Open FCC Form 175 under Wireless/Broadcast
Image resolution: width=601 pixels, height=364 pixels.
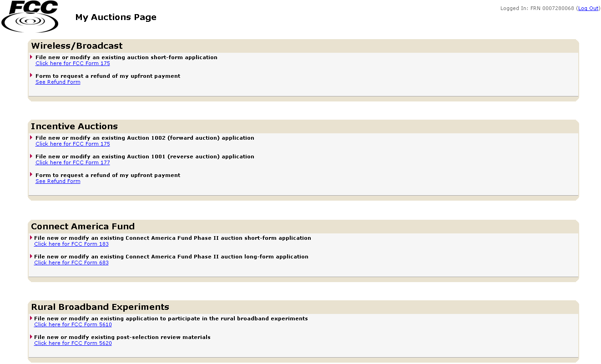[73, 64]
